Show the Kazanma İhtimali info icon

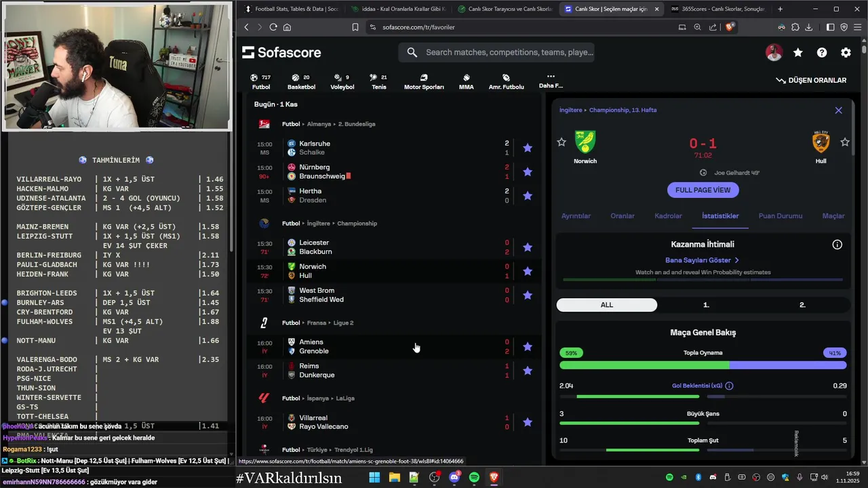pos(837,244)
